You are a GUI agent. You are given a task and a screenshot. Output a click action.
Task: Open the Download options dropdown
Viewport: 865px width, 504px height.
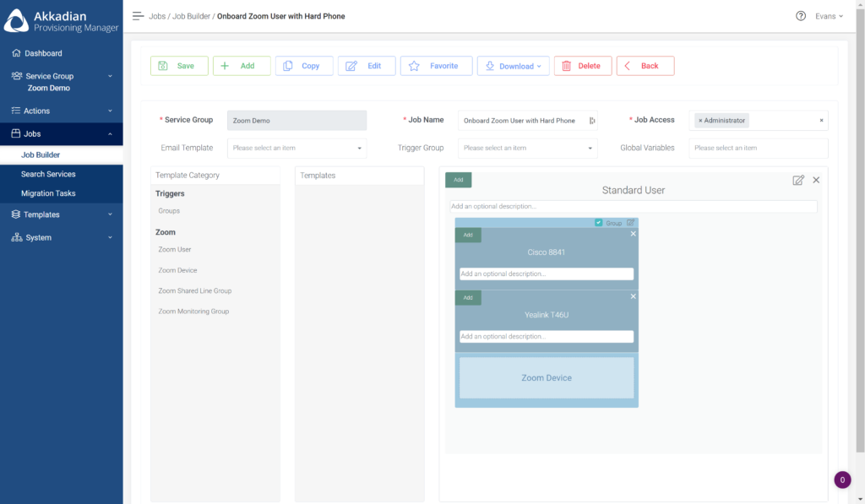[513, 65]
